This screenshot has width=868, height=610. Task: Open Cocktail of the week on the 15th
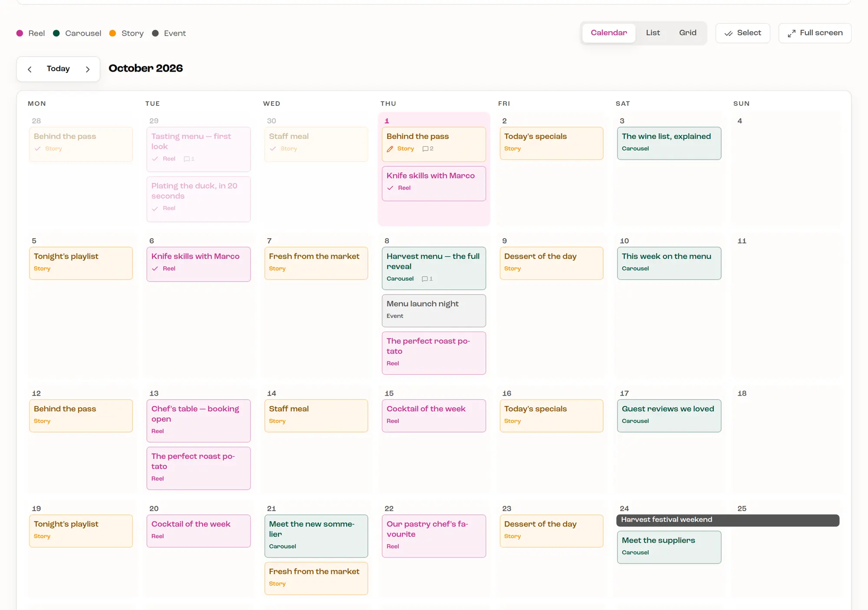pyautogui.click(x=434, y=416)
